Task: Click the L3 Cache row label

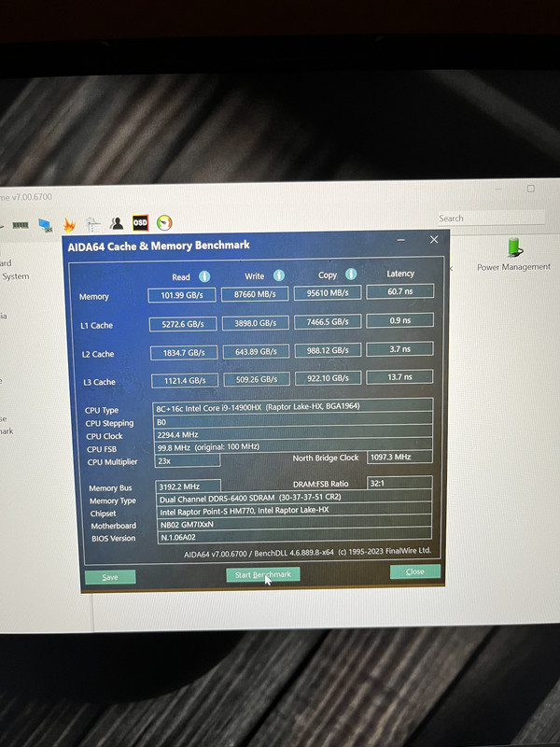Action: 99,382
